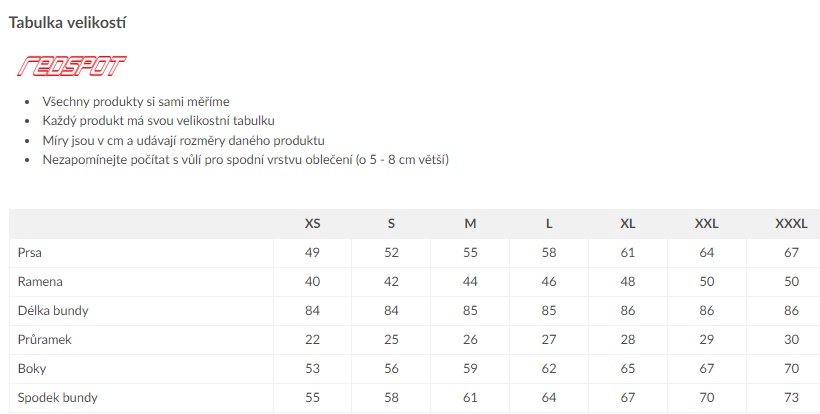
Task: Select the Tabulka velikostí heading
Action: 67,23
